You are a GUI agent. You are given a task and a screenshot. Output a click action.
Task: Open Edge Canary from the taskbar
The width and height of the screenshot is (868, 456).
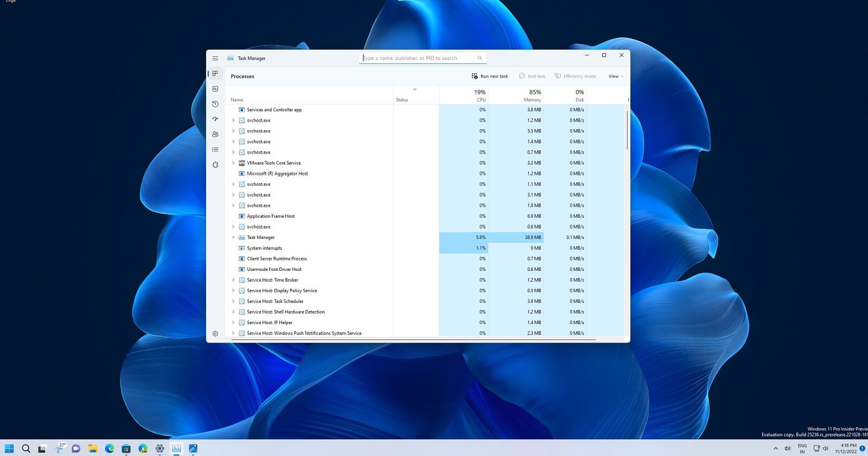(x=143, y=448)
